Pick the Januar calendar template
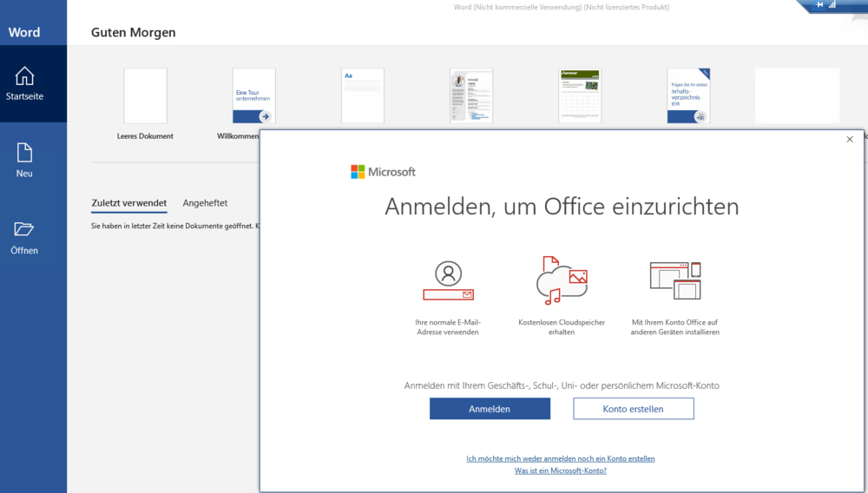 pos(580,96)
